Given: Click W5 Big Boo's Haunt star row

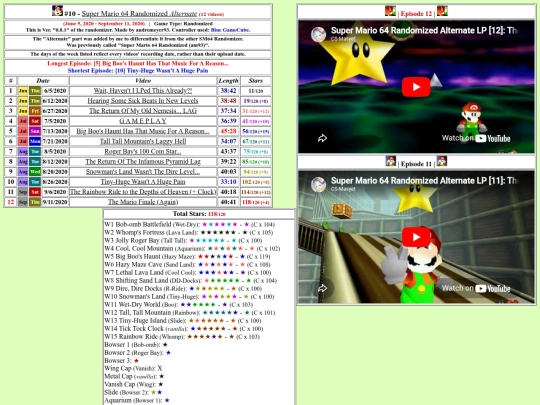Looking at the screenshot, I should [187, 257].
